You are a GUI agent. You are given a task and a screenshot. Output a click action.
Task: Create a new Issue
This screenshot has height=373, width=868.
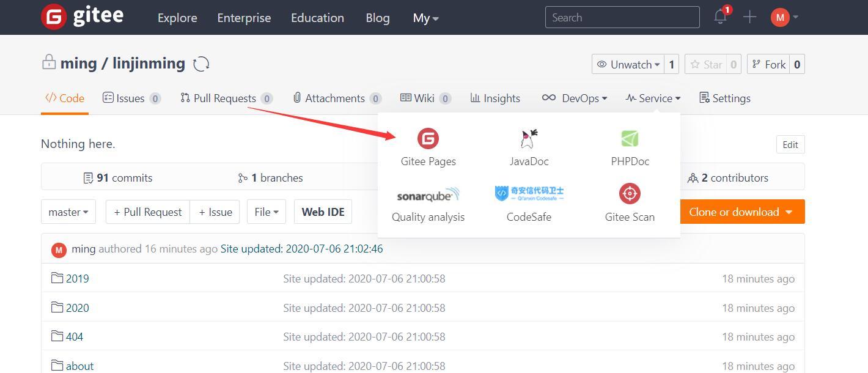pos(215,212)
